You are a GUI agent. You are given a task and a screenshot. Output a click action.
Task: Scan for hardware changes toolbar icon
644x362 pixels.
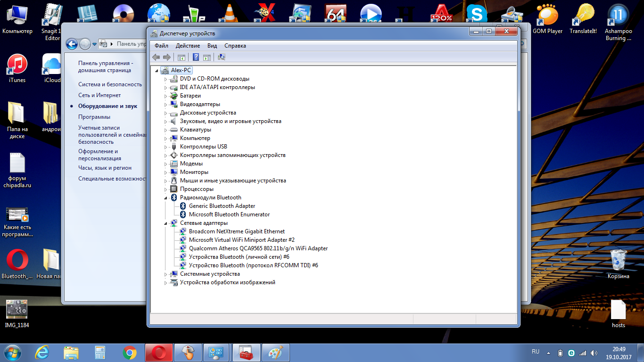pos(222,57)
